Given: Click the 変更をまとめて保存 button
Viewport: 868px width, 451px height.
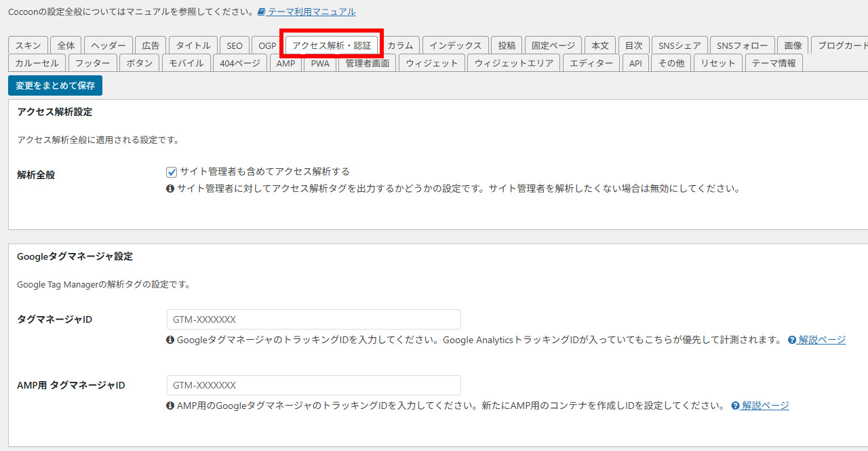Looking at the screenshot, I should 55,85.
